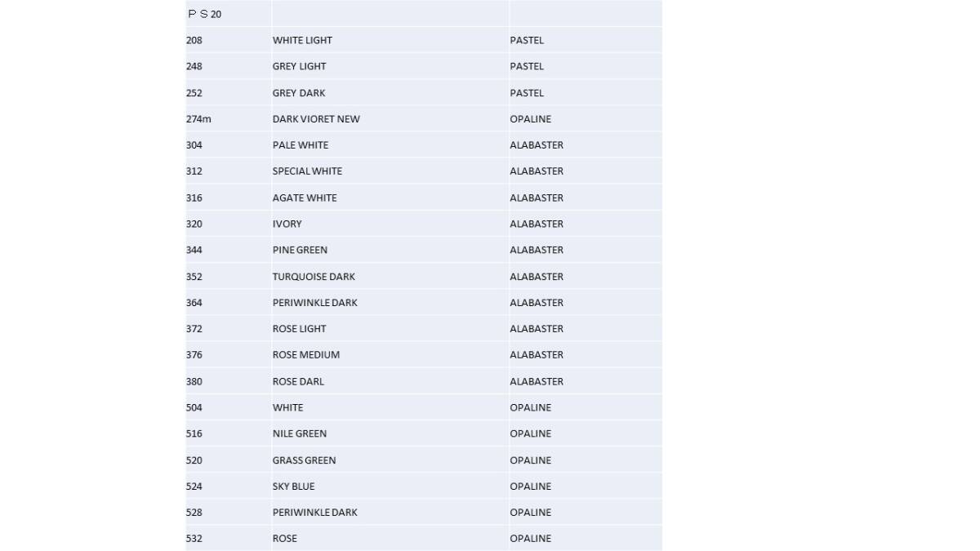980x551 pixels.
Task: Click the "TURQUOISE DARK" cell
Action: (x=314, y=277)
